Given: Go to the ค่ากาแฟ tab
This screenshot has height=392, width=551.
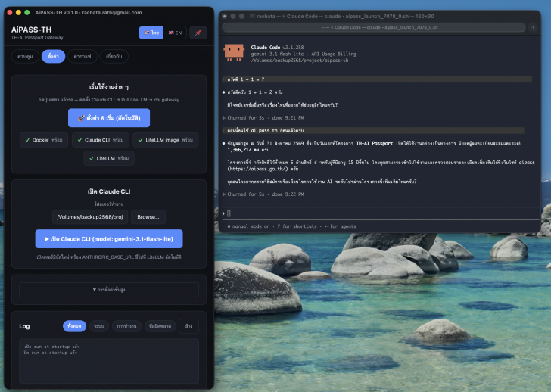Looking at the screenshot, I should click(82, 56).
